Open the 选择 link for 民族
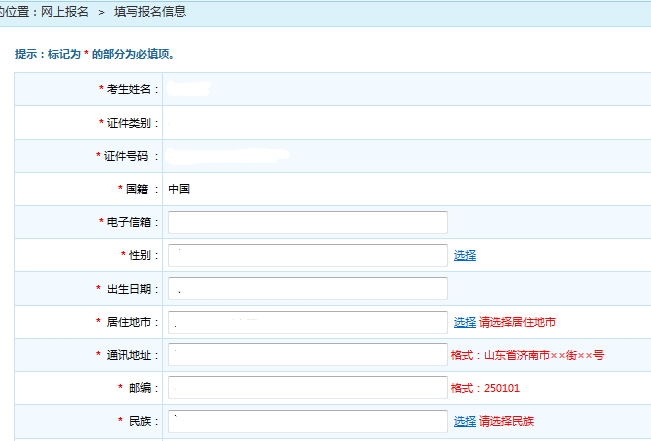The height and width of the screenshot is (441, 651). (x=465, y=421)
